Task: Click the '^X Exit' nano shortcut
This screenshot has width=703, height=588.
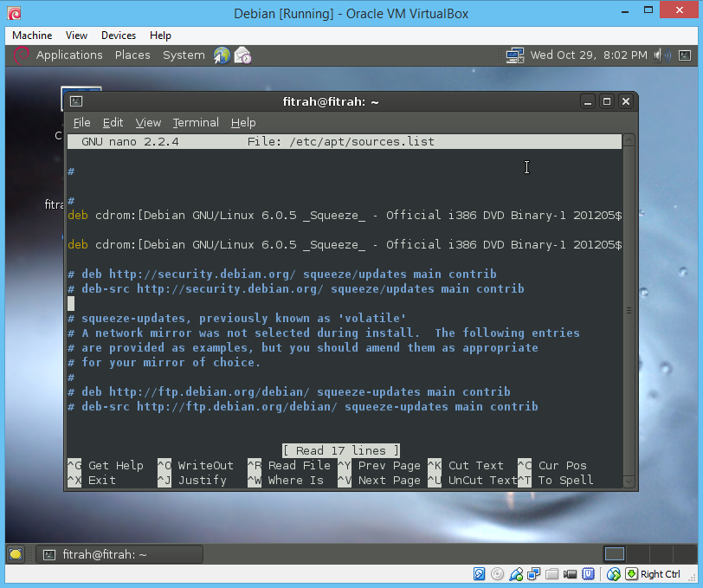Action: 92,481
